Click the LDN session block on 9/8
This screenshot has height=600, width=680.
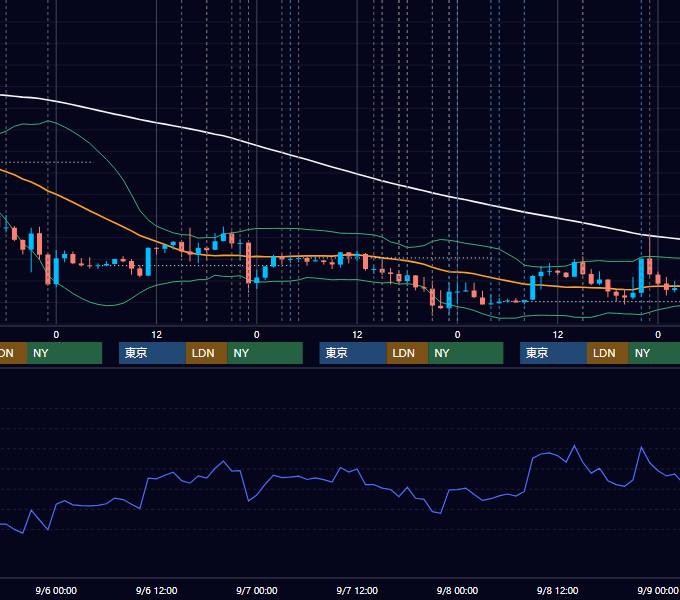click(x=608, y=353)
